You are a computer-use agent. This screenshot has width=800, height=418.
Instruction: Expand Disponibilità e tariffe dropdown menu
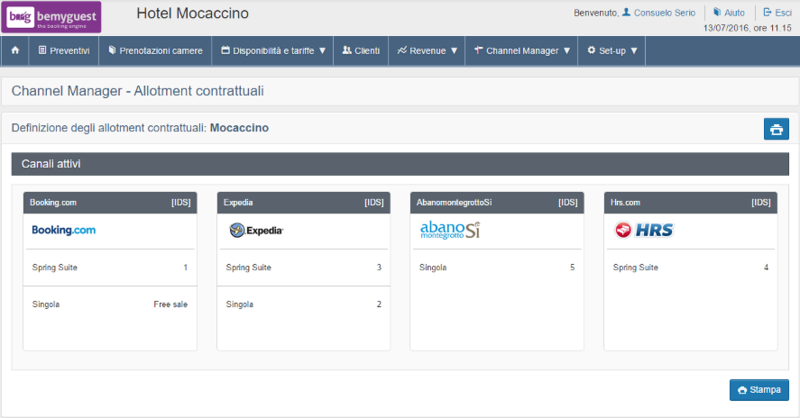[x=273, y=50]
